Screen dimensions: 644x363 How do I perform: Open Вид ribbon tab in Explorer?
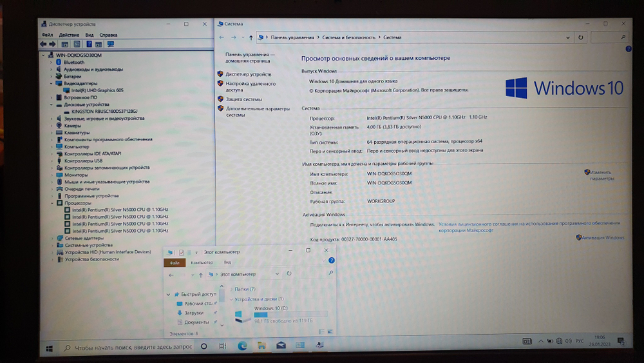click(x=227, y=262)
